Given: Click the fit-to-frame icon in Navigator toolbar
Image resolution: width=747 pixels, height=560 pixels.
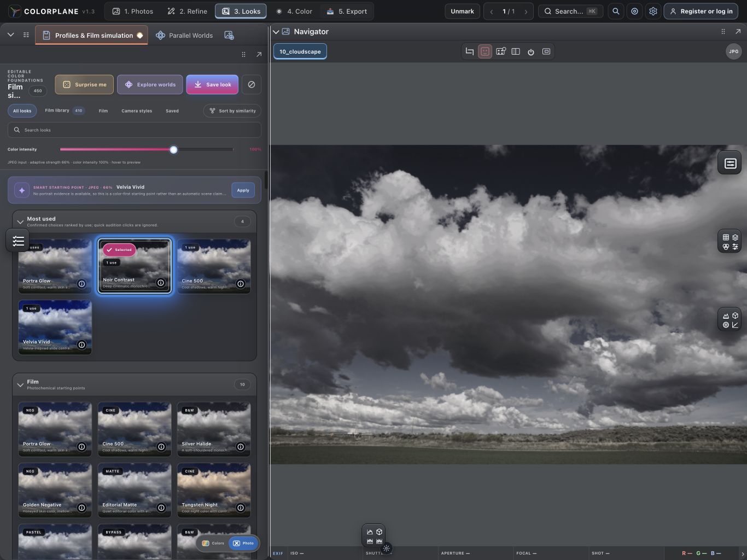Looking at the screenshot, I should tap(546, 51).
